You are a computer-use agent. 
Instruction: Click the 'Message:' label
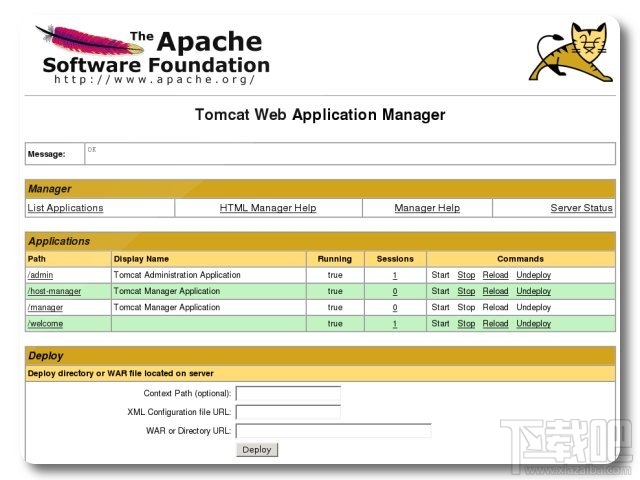[x=47, y=154]
